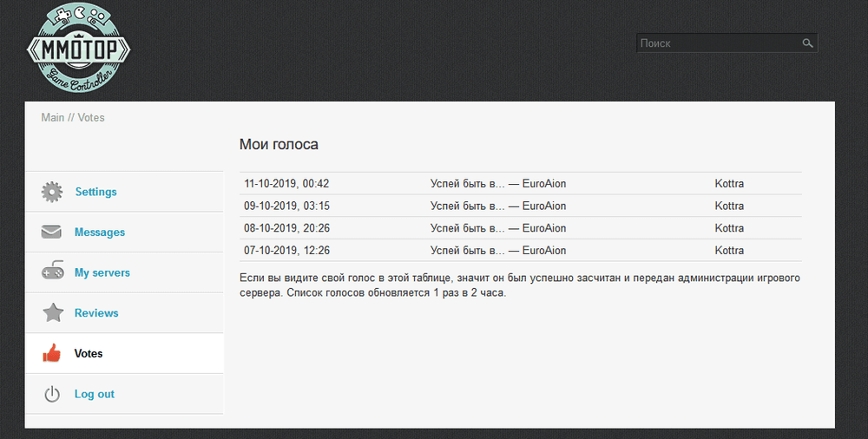Navigate to Main in breadcrumb
The height and width of the screenshot is (439, 868).
tap(52, 117)
